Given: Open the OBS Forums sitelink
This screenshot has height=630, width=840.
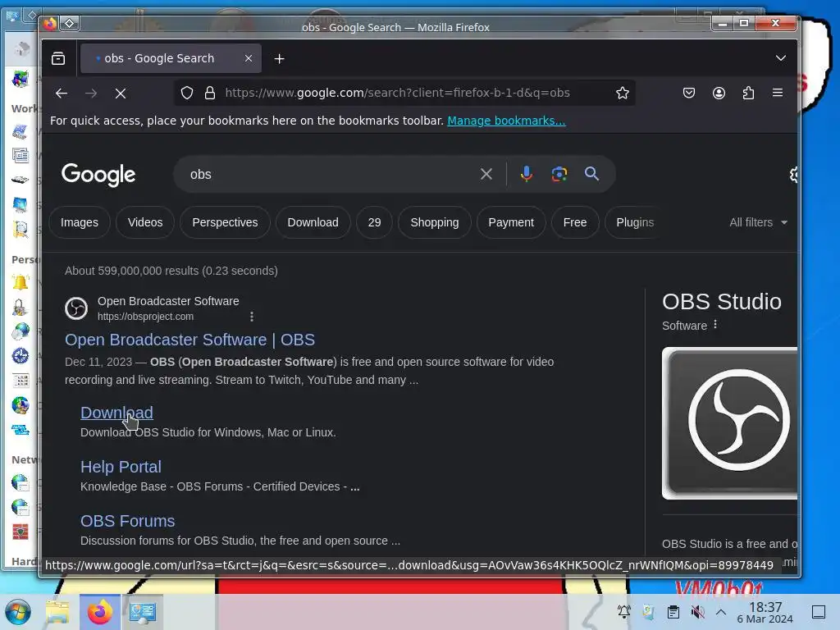Looking at the screenshot, I should coord(127,521).
